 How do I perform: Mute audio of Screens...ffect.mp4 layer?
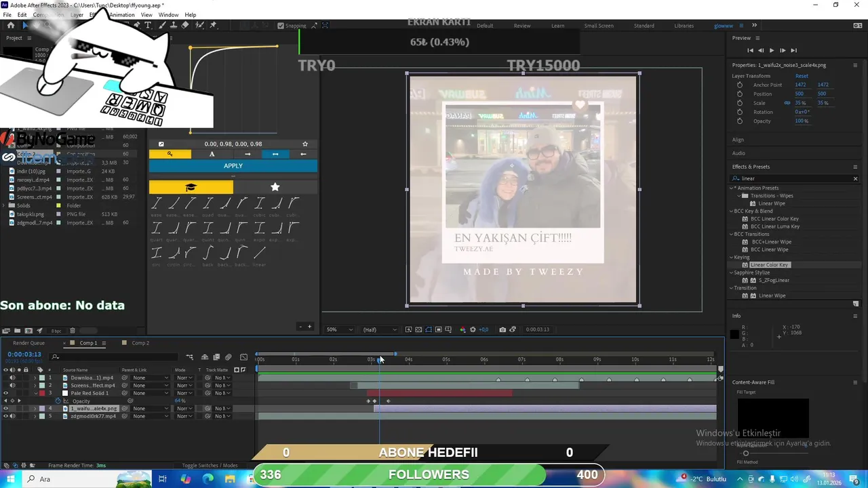coord(12,386)
